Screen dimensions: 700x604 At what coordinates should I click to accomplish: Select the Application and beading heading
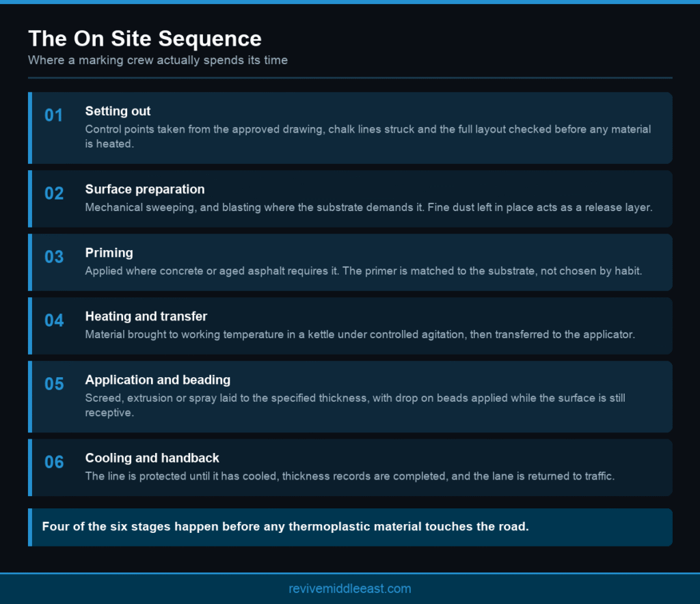pos(158,380)
